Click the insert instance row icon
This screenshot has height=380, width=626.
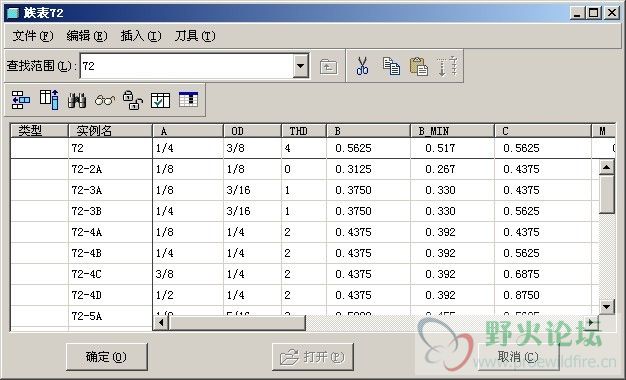coord(20,100)
